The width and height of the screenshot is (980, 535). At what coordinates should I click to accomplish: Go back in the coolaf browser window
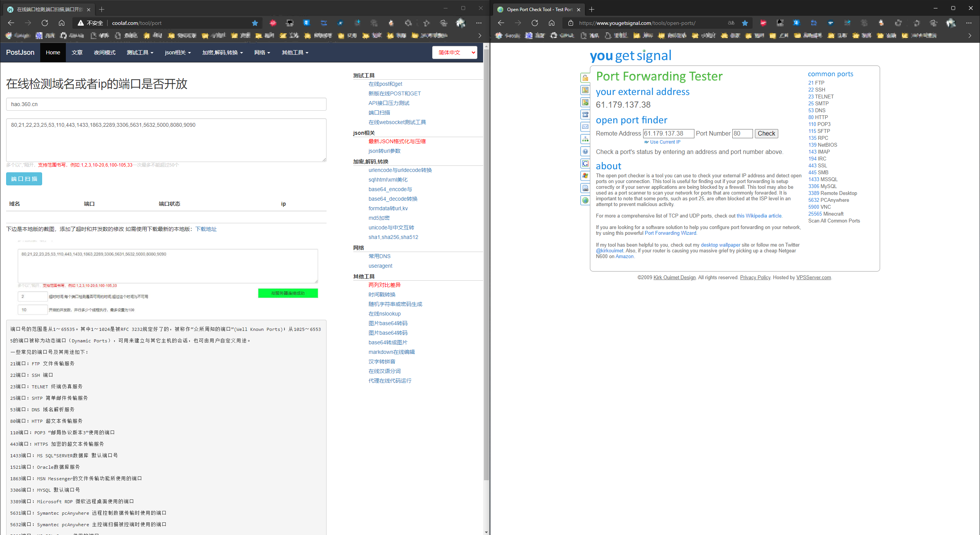11,23
